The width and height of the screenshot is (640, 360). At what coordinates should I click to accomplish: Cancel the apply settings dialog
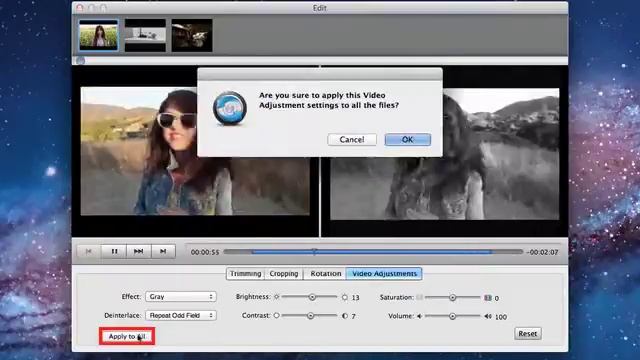(x=352, y=140)
